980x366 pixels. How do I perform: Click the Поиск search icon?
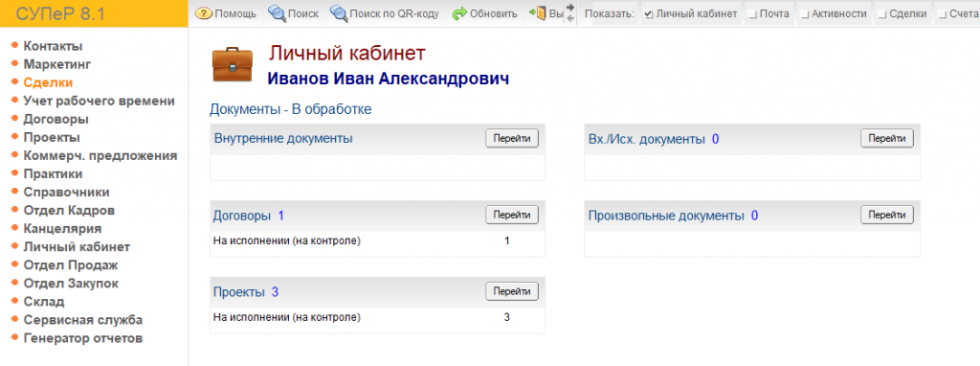point(277,13)
